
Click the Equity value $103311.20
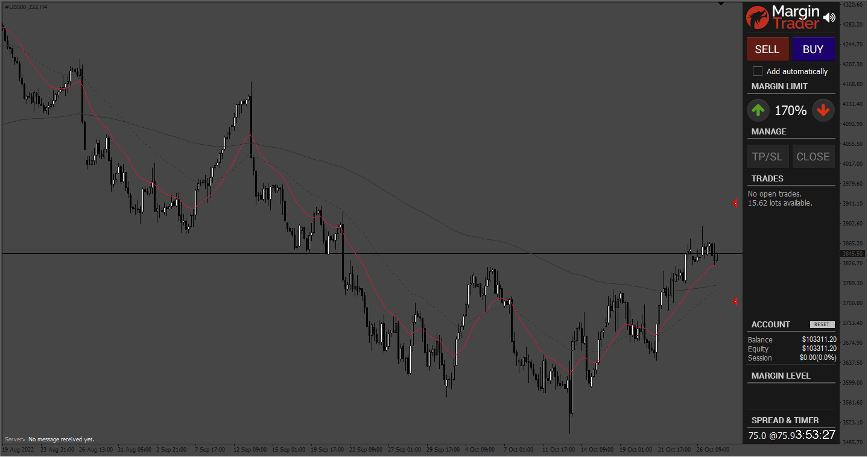pos(819,348)
